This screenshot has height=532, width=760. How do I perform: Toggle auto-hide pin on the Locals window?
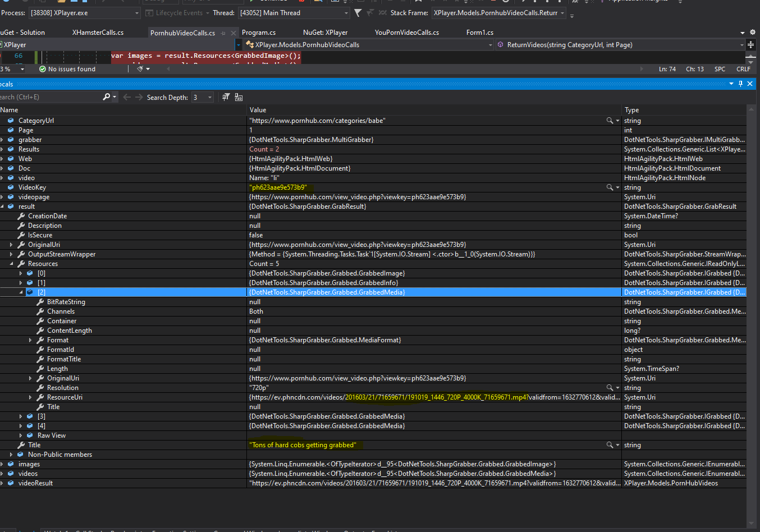[x=740, y=84]
